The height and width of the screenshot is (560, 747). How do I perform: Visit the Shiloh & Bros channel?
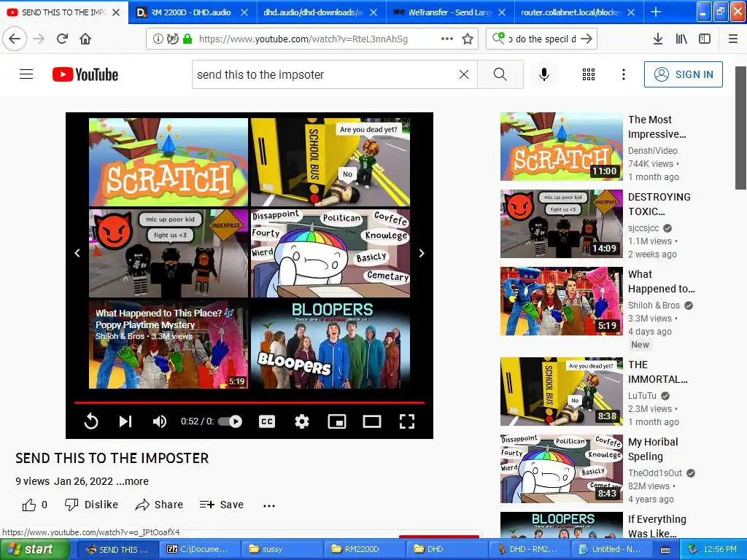pyautogui.click(x=654, y=306)
